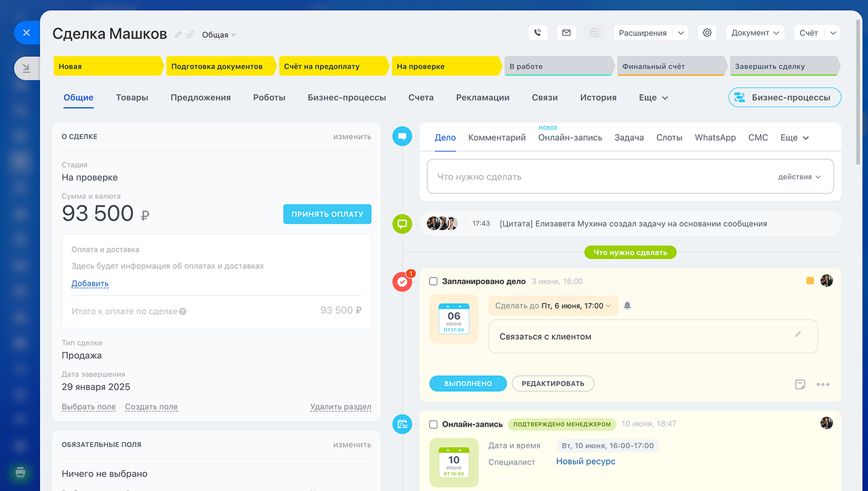Viewport: 868px width, 491px height.
Task: Tick the 'Онлайн-запись' checkbox
Action: [433, 425]
